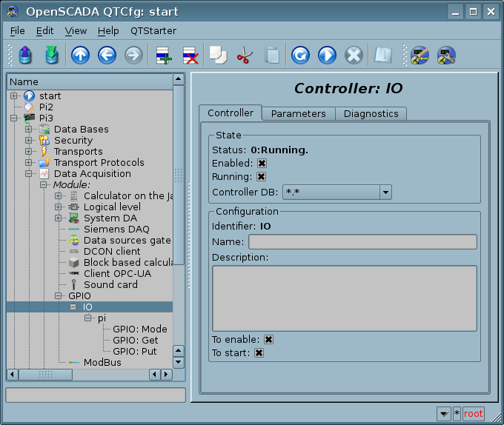
Task: Click the Add item toolbar icon
Action: point(162,56)
